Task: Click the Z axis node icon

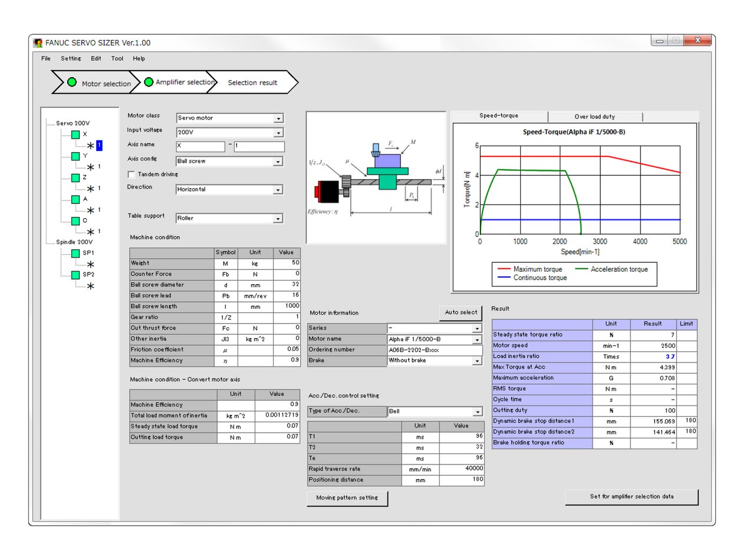Action: (75, 179)
